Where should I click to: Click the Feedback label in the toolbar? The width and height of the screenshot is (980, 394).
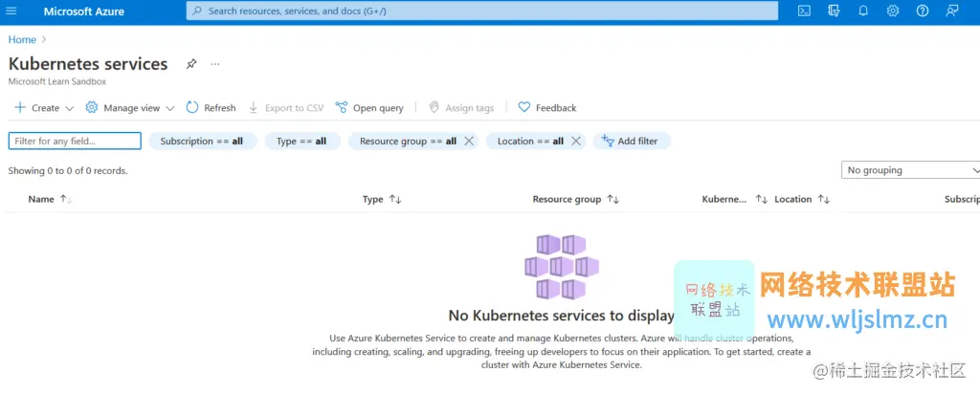click(556, 108)
